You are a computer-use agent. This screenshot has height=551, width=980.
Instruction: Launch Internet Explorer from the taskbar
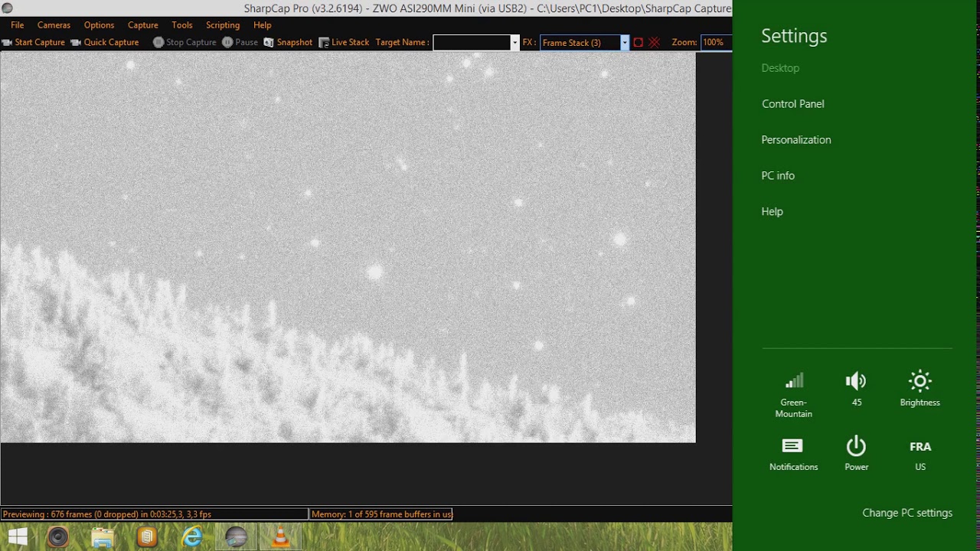click(191, 537)
